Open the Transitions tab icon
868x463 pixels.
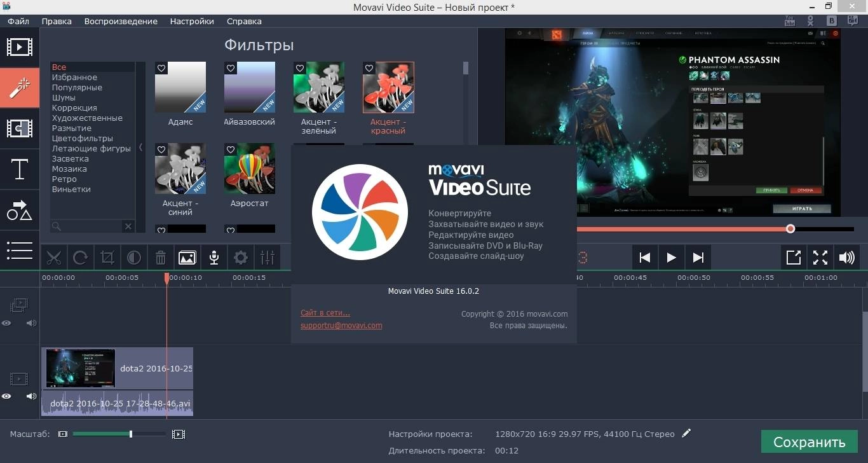point(20,128)
